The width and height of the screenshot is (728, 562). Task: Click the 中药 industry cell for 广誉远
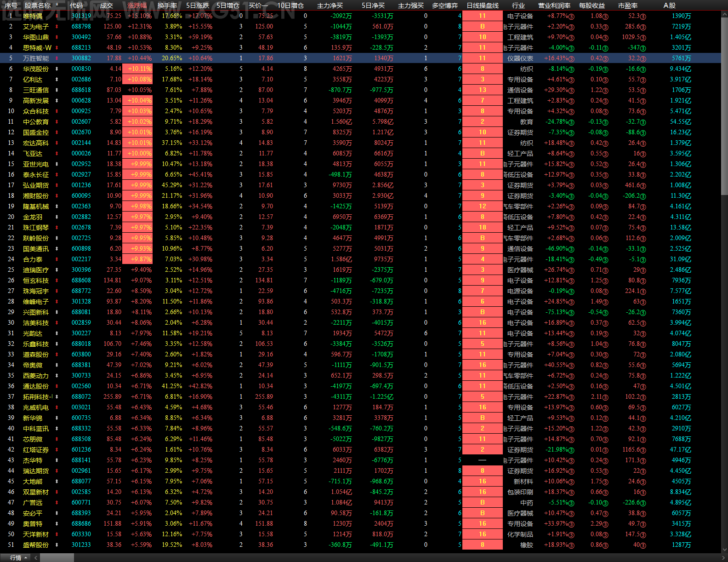[527, 503]
